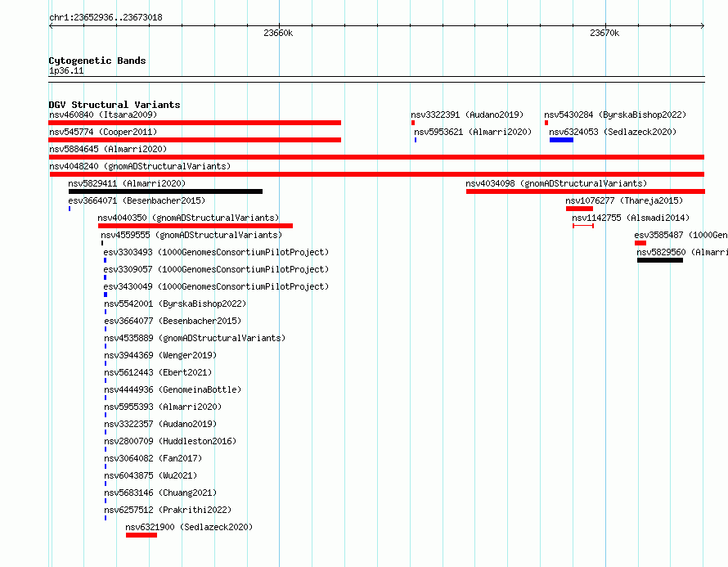Click nsv5542001 (ByrskaBishop2022) label
This screenshot has height=567, width=728.
pos(175,304)
